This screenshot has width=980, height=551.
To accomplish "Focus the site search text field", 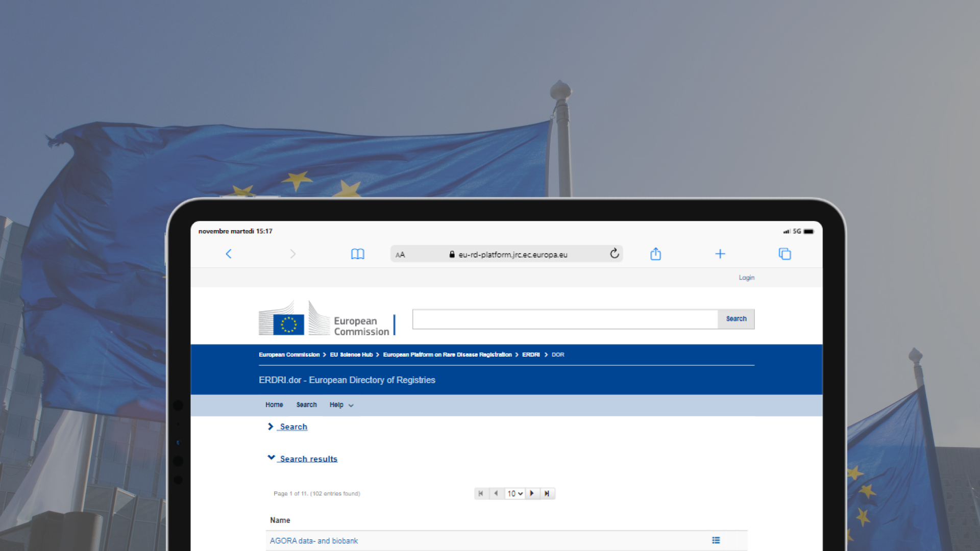I will coord(565,319).
